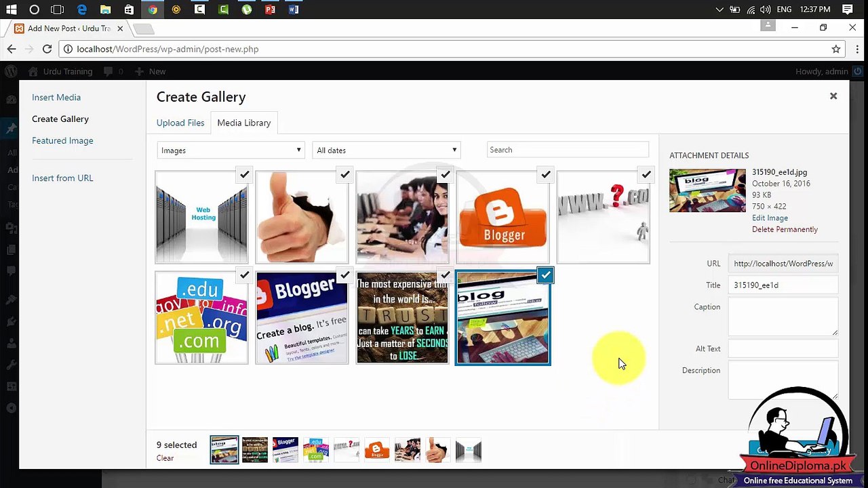Viewport: 868px width, 488px height.
Task: Show hidden system tray icons
Action: (x=719, y=9)
